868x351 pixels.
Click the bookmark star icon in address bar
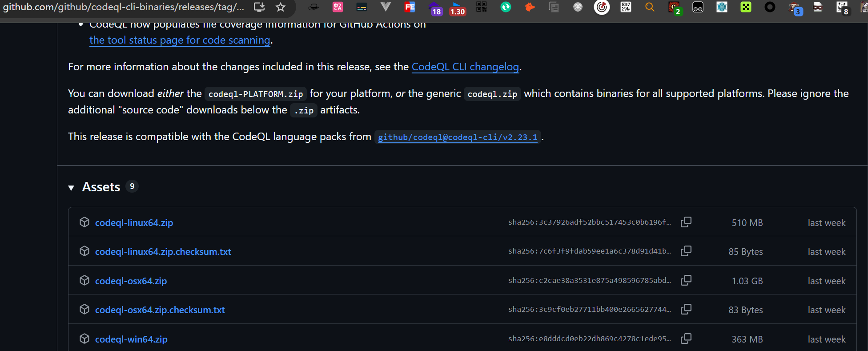[280, 7]
